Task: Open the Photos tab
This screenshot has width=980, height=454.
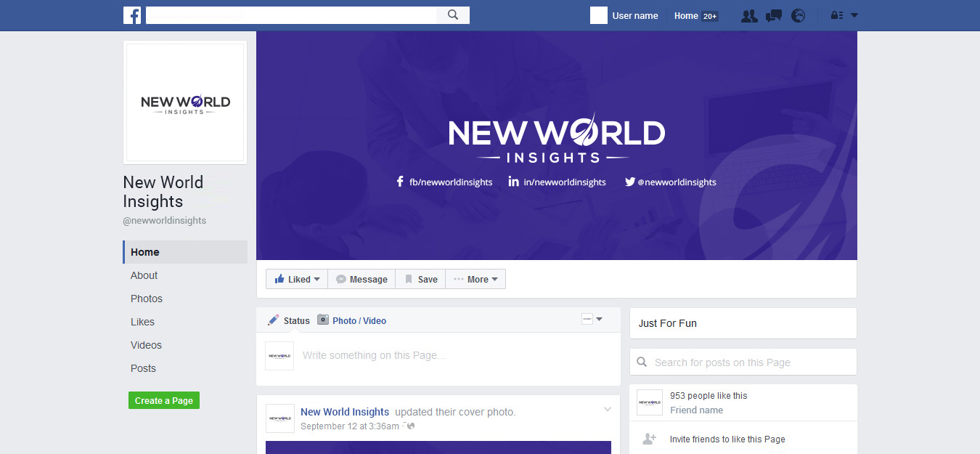Action: tap(146, 299)
